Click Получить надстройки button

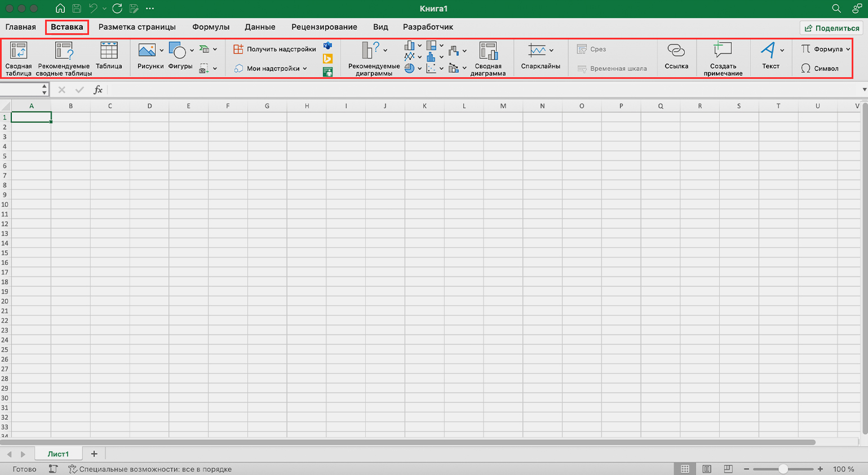point(275,49)
